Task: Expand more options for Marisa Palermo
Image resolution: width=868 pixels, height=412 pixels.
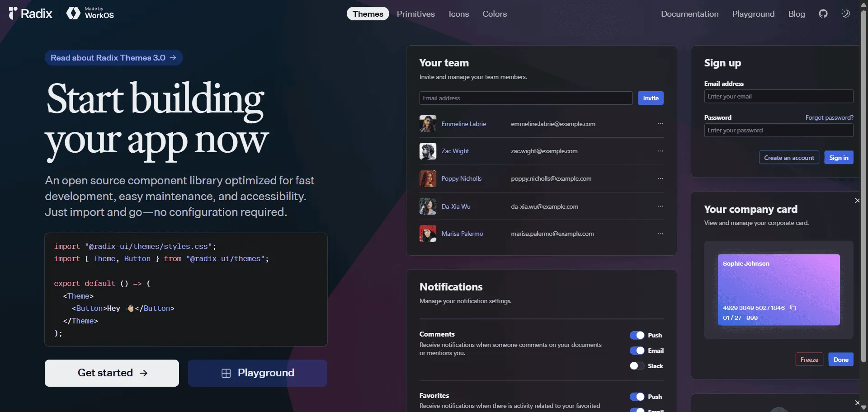Action: 660,234
